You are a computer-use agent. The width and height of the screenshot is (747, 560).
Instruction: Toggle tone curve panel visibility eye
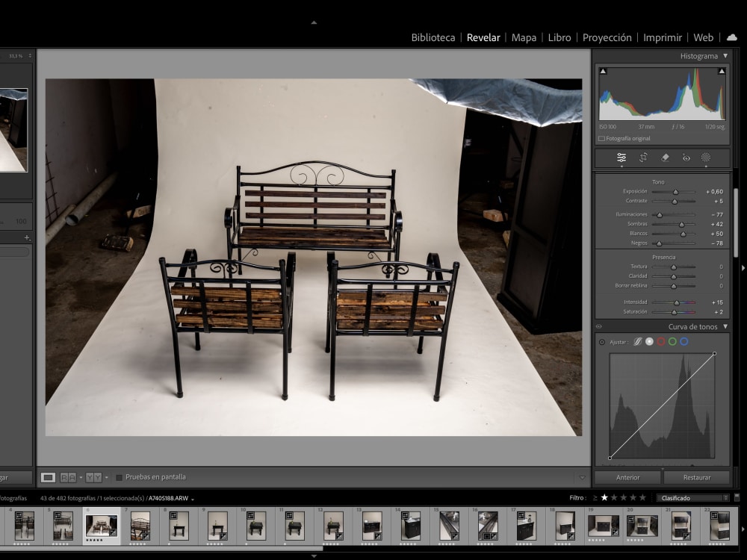(x=599, y=327)
